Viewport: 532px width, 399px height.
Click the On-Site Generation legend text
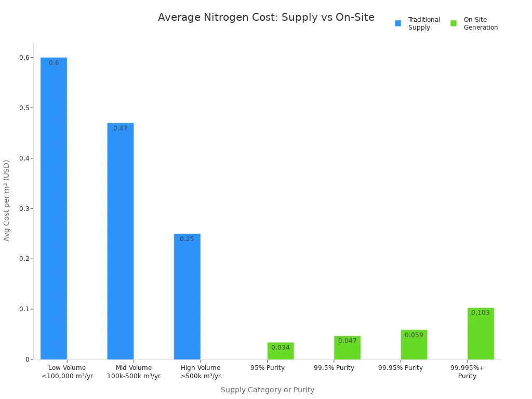point(481,23)
